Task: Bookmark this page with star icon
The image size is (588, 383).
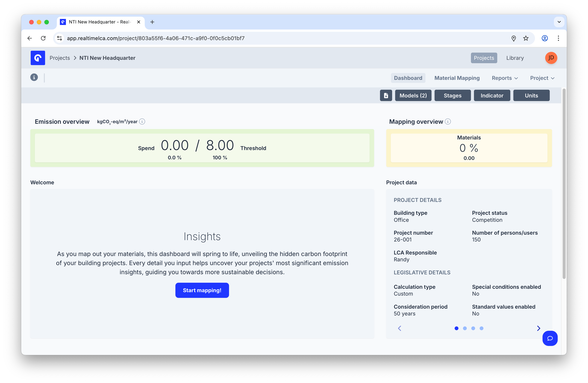Action: click(x=526, y=38)
